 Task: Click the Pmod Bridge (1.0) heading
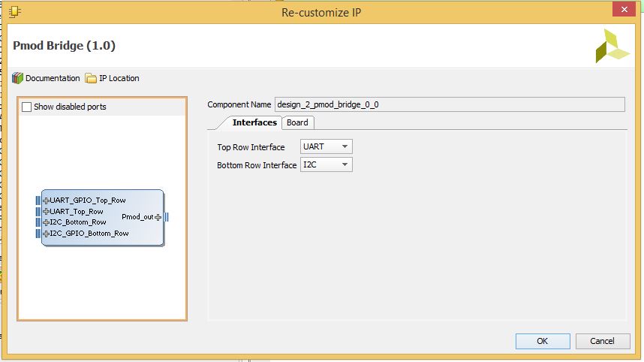[64, 45]
